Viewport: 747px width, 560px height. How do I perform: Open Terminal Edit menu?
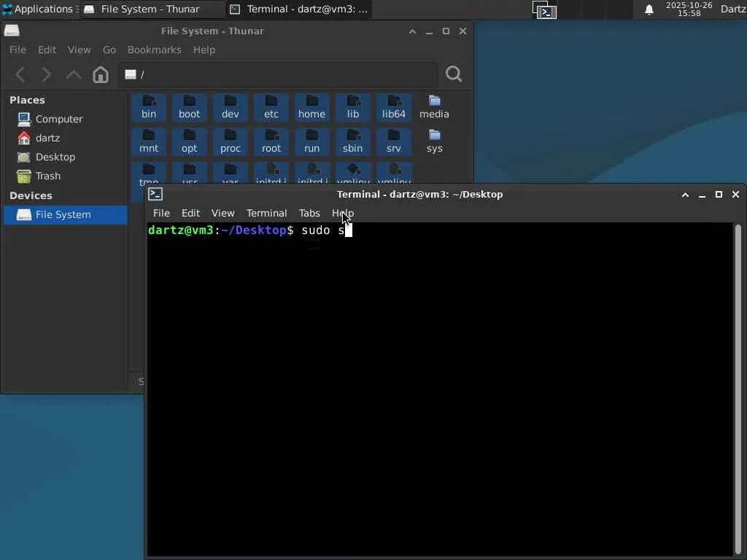[190, 213]
